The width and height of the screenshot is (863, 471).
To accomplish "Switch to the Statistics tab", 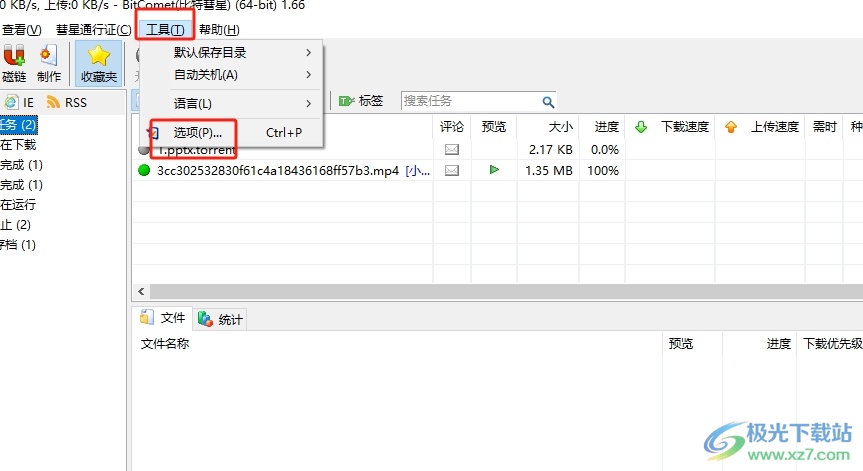I will (220, 319).
